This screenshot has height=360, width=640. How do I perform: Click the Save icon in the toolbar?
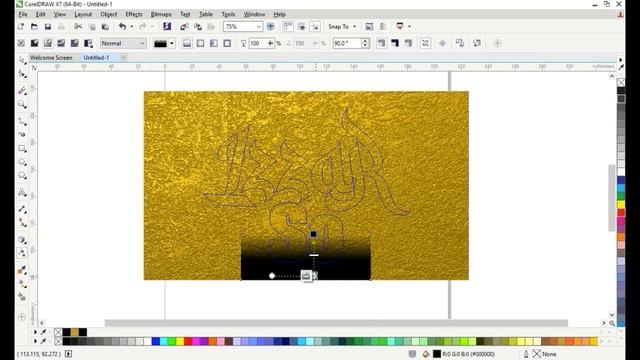point(48,27)
